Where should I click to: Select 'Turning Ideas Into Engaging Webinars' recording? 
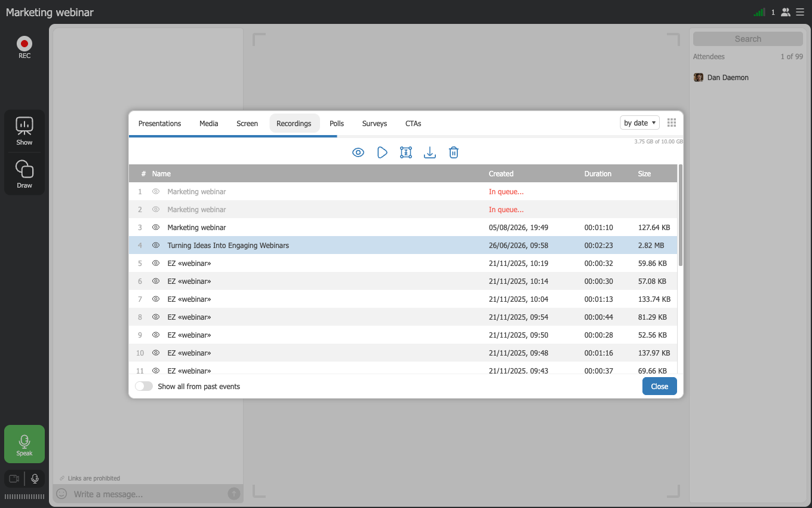[403, 245]
